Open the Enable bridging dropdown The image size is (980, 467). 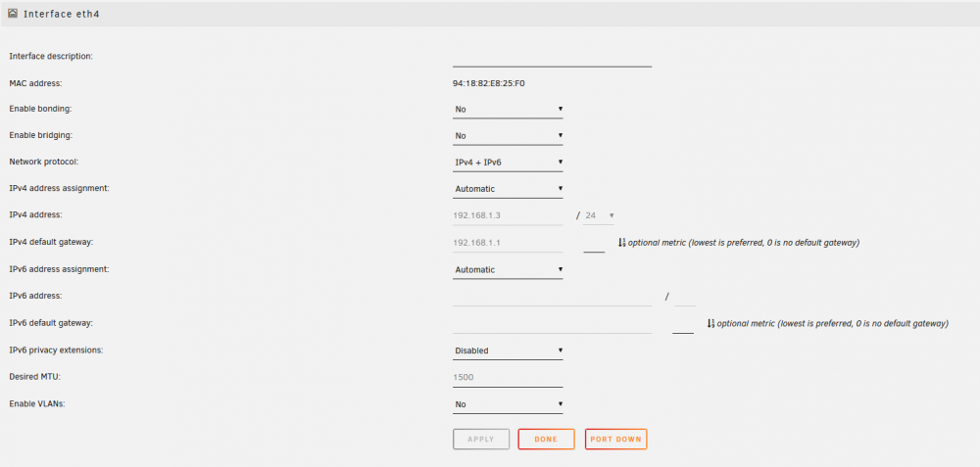[x=508, y=135]
